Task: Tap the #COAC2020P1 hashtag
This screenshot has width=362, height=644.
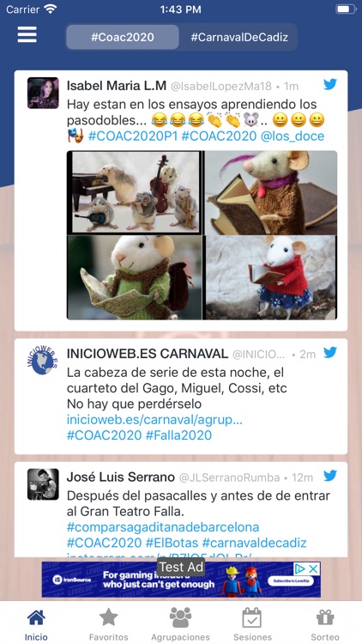Action: (x=133, y=137)
